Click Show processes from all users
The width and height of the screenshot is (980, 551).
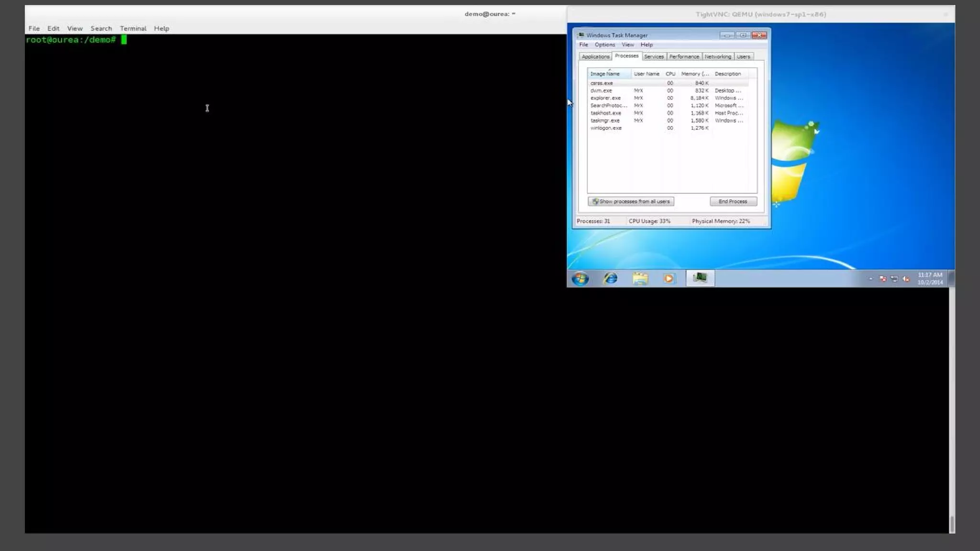(x=631, y=201)
